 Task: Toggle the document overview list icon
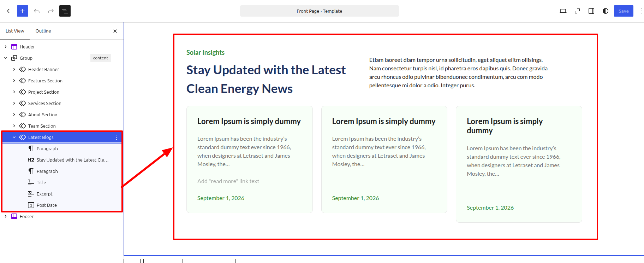pos(65,11)
